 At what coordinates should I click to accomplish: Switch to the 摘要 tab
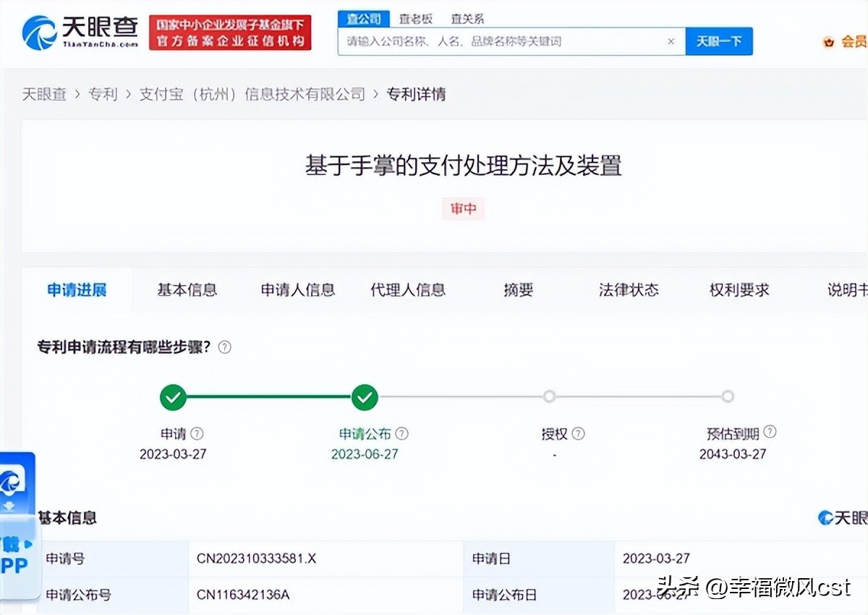[517, 289]
